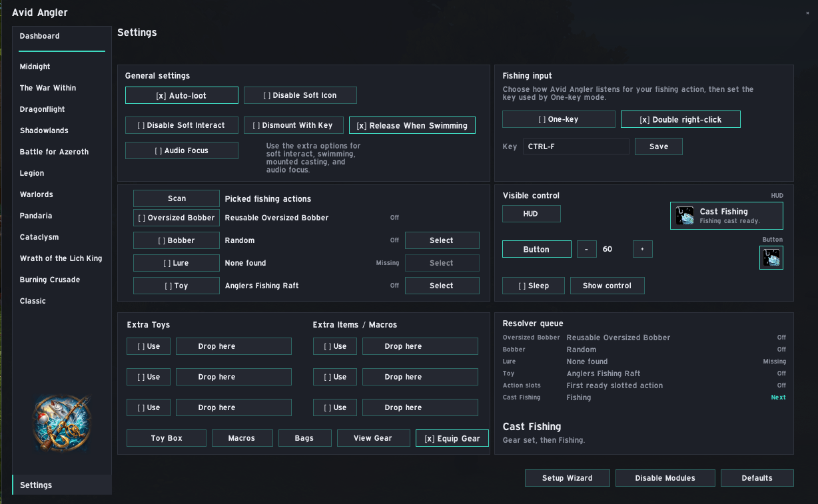Decrease button size with minus
The image size is (818, 504).
(x=586, y=249)
